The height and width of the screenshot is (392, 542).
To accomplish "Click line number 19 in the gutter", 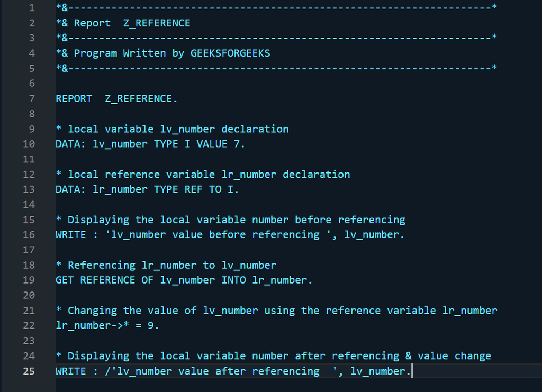I will 29,280.
